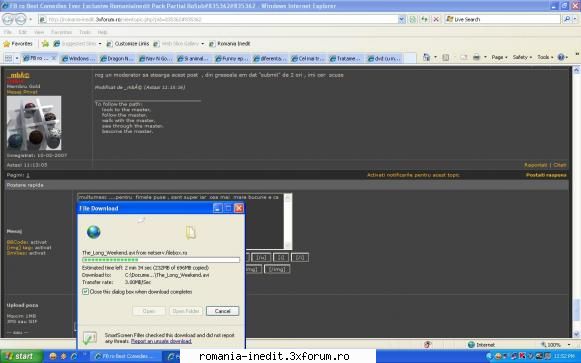Image resolution: width=581 pixels, height=363 pixels.
Task: Open the tab list dropdown arrow
Action: pos(17,58)
